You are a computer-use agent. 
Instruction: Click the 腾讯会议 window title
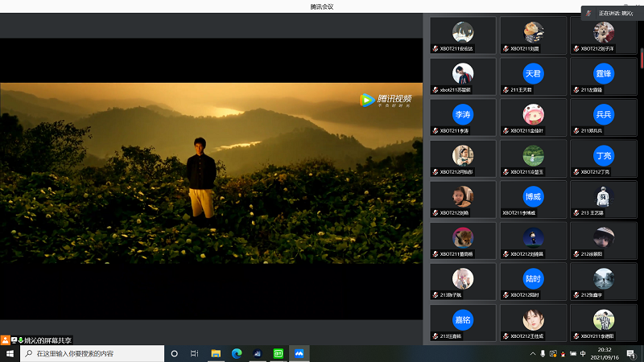click(322, 6)
